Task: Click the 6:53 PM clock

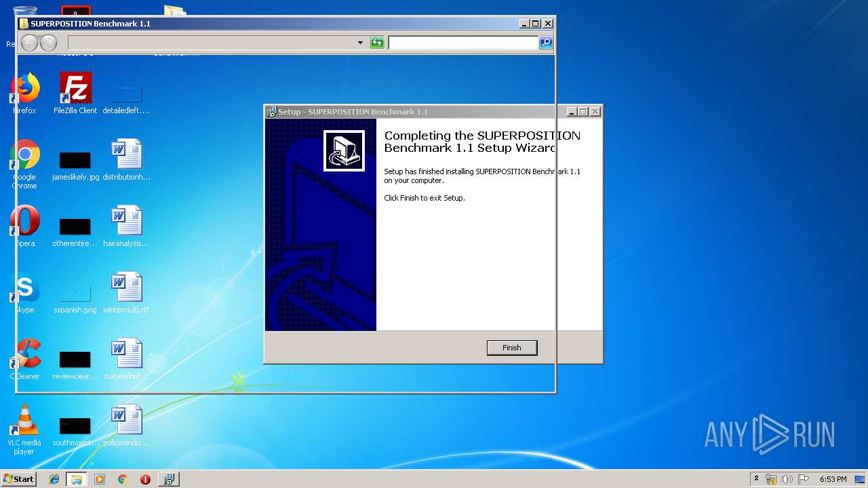Action: (833, 479)
